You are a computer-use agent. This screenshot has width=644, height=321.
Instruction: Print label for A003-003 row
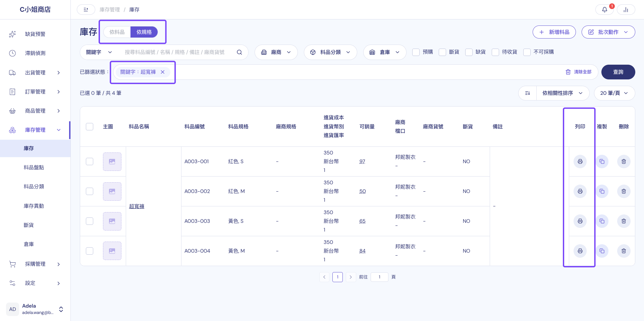[x=580, y=221]
